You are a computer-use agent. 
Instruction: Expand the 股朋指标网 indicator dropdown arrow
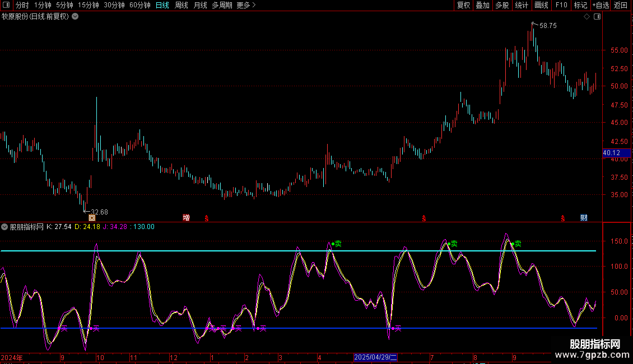click(x=5, y=227)
